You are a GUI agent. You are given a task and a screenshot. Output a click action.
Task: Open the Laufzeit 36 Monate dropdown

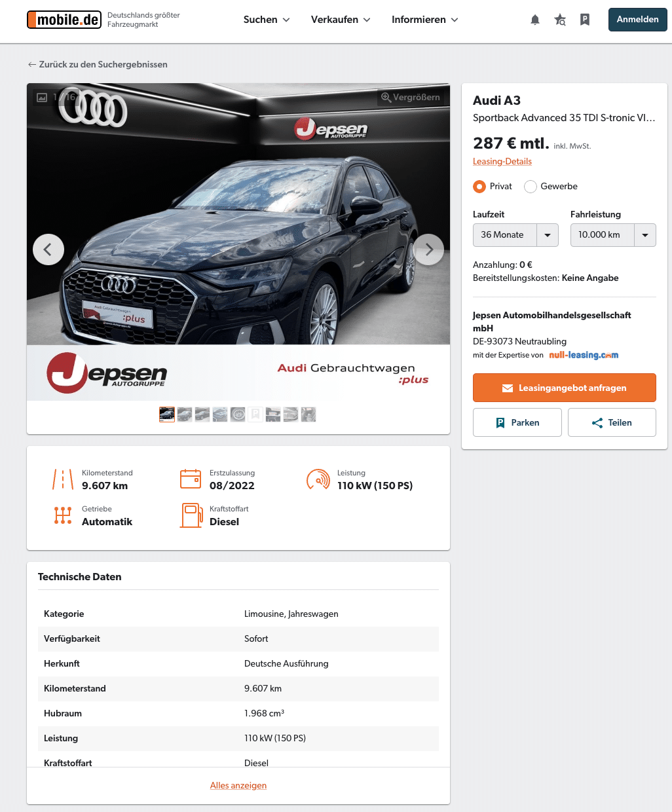(x=515, y=235)
